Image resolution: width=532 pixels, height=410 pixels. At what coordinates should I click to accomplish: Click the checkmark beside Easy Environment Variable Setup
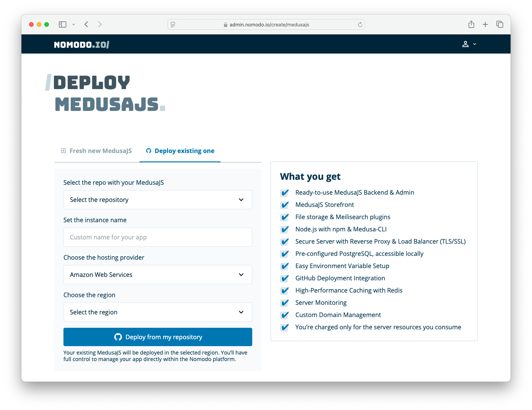point(285,266)
